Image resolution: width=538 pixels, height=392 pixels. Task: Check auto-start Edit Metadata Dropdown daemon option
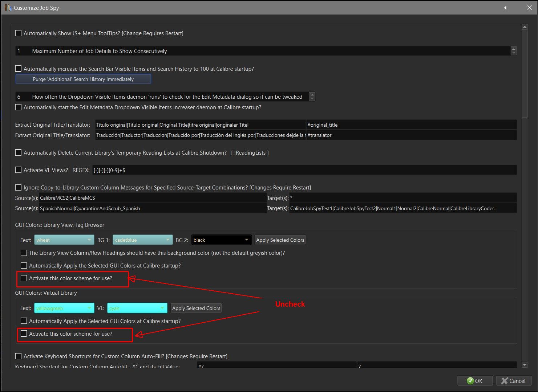pyautogui.click(x=18, y=107)
